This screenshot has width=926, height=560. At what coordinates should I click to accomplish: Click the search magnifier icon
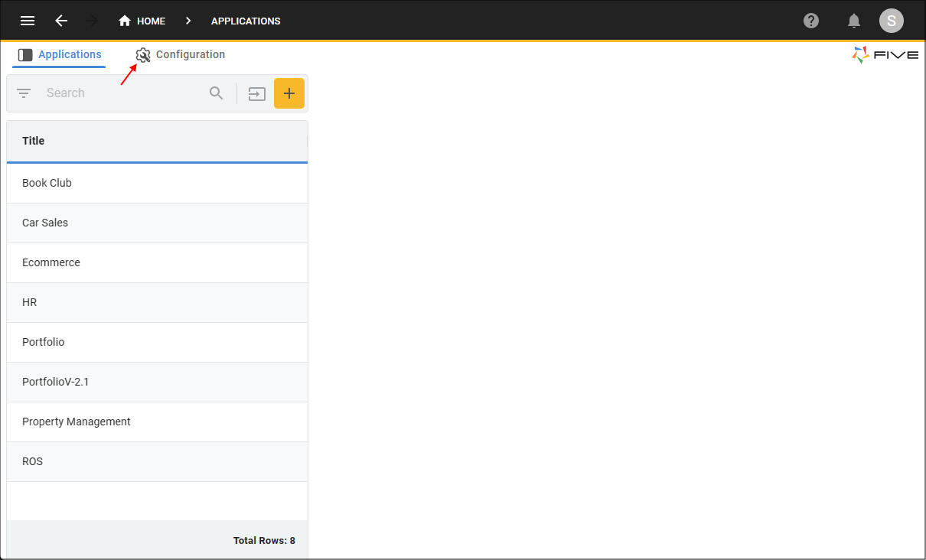point(217,93)
